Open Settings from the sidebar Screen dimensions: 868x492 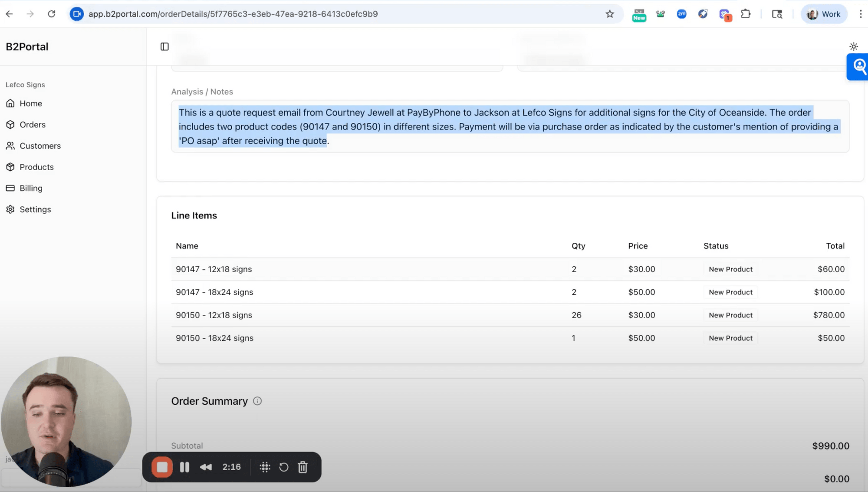[35, 209]
